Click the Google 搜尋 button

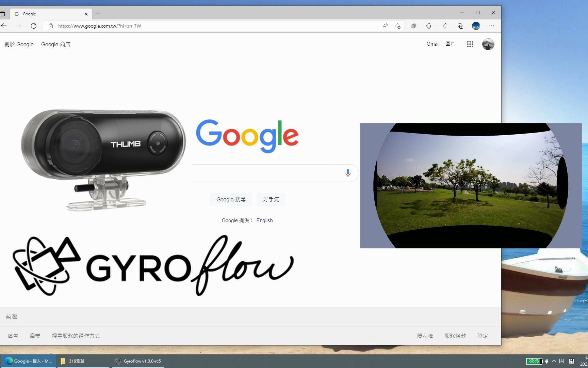231,199
